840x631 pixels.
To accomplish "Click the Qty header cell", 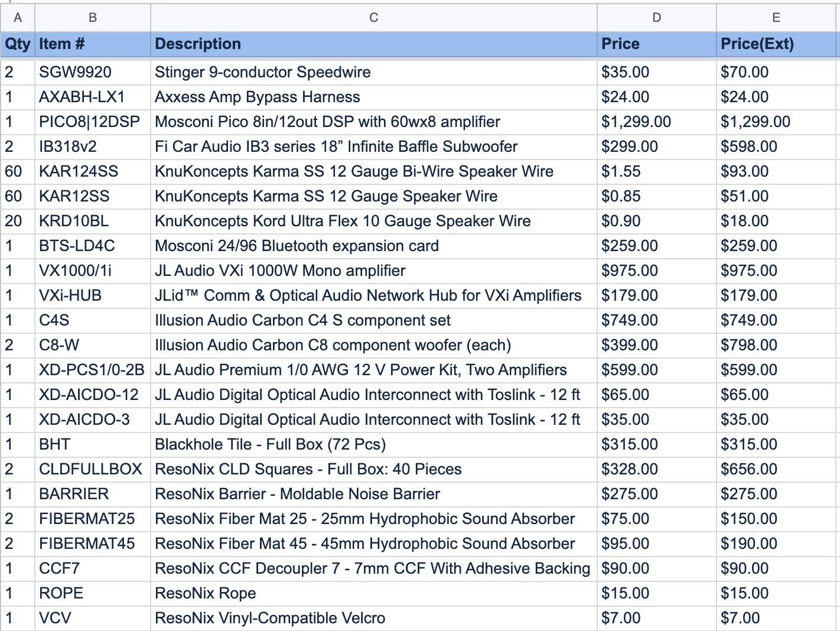I will coord(18,44).
